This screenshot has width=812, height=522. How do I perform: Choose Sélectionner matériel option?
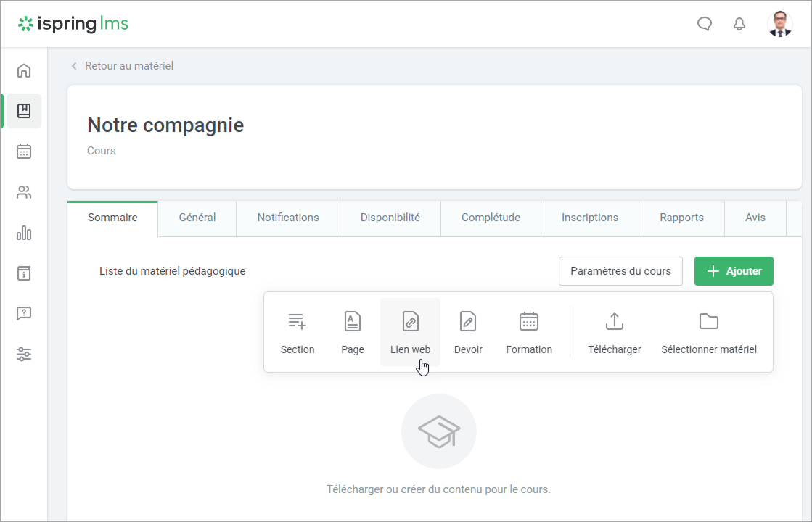pyautogui.click(x=709, y=332)
